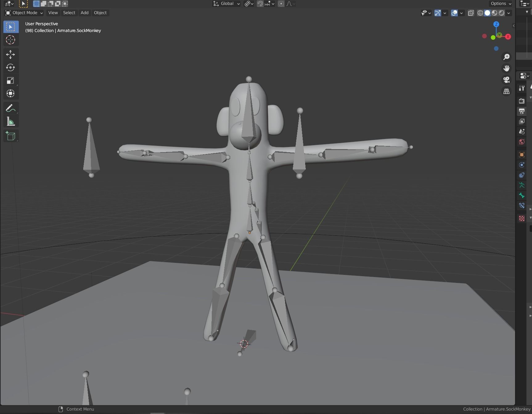
Task: Click the X axis on navigation gizmo
Action: pos(508,37)
